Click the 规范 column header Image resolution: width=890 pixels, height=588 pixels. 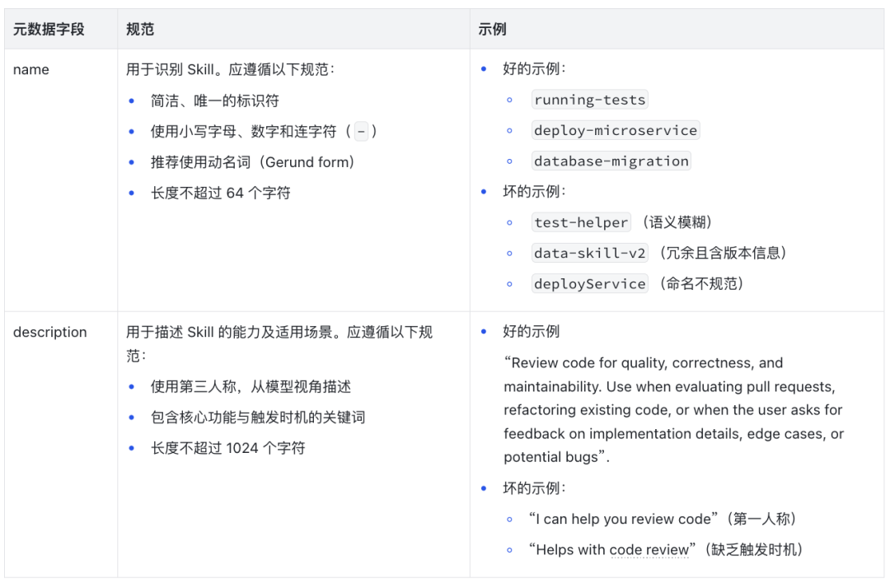[140, 30]
